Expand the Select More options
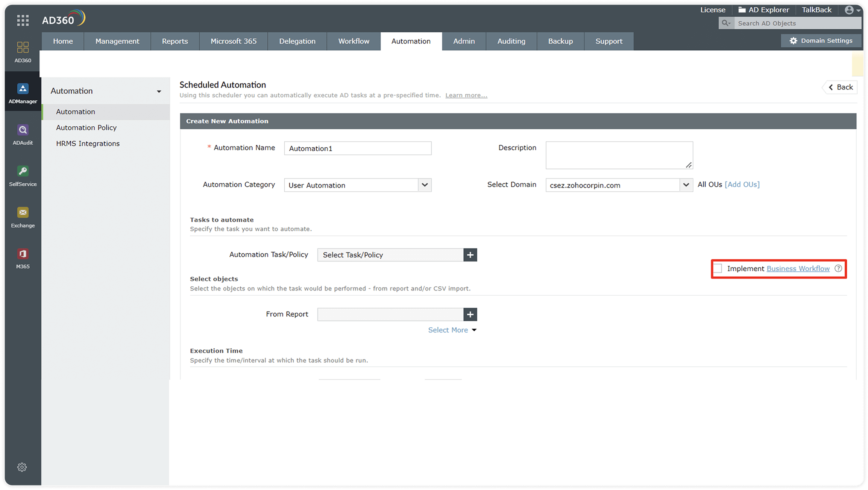Image resolution: width=868 pixels, height=490 pixels. point(452,330)
